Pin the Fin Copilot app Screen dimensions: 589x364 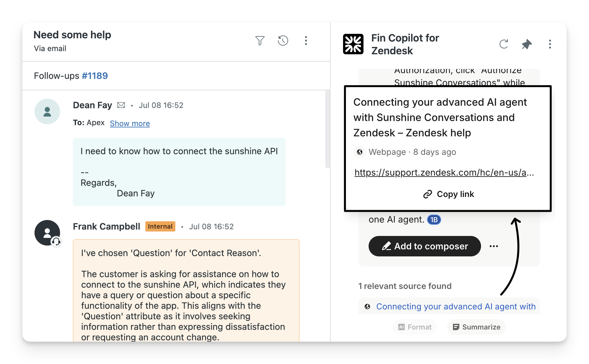coord(527,44)
